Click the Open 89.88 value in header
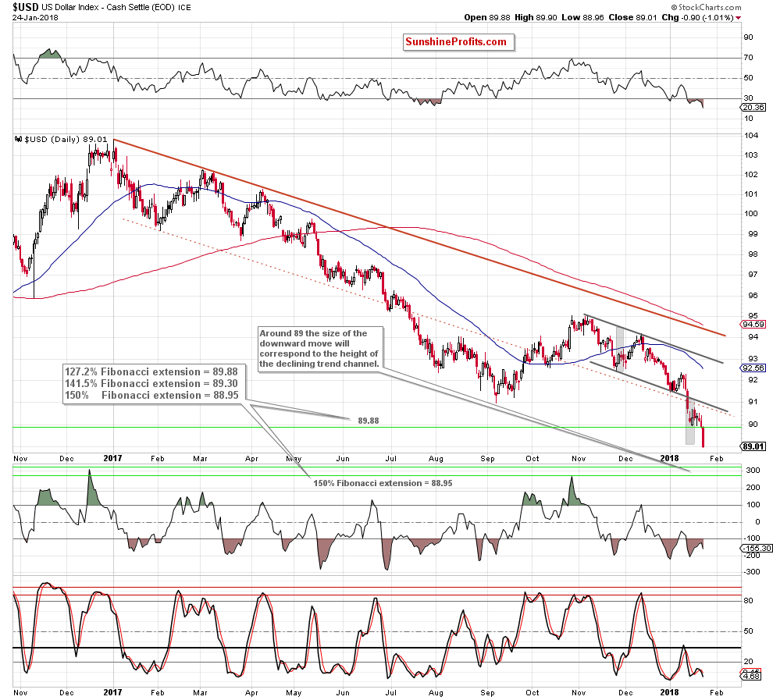The height and width of the screenshot is (700, 773). 487,18
